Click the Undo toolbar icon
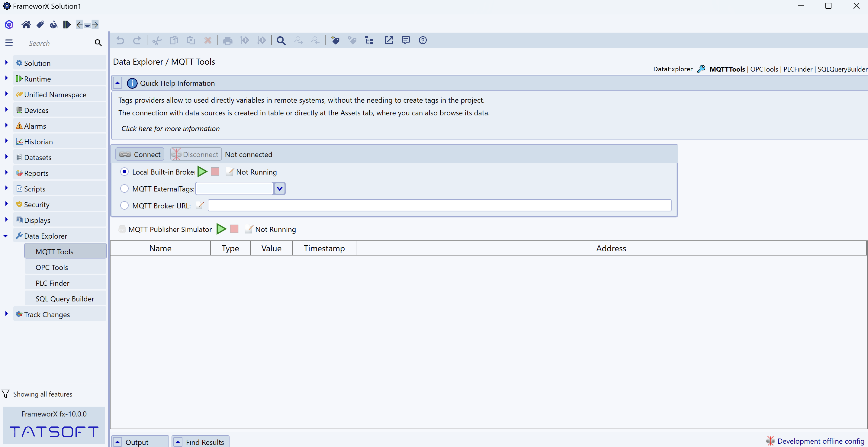868x447 pixels. tap(120, 40)
